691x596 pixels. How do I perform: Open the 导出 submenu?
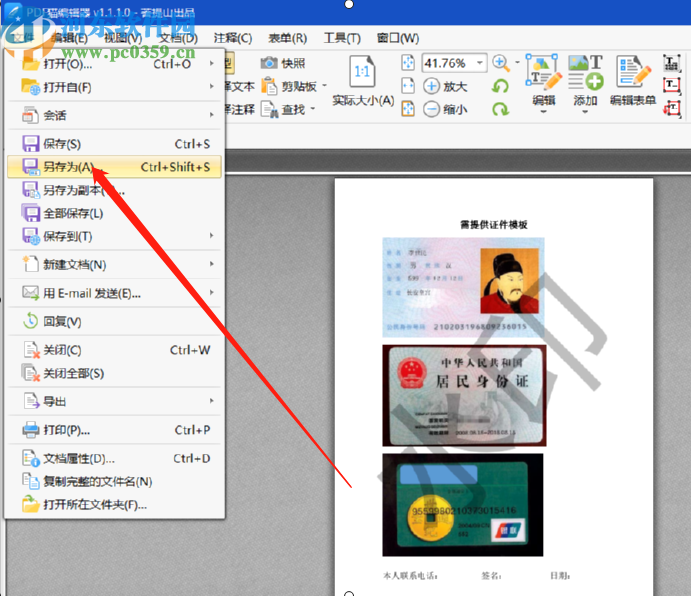tap(115, 402)
